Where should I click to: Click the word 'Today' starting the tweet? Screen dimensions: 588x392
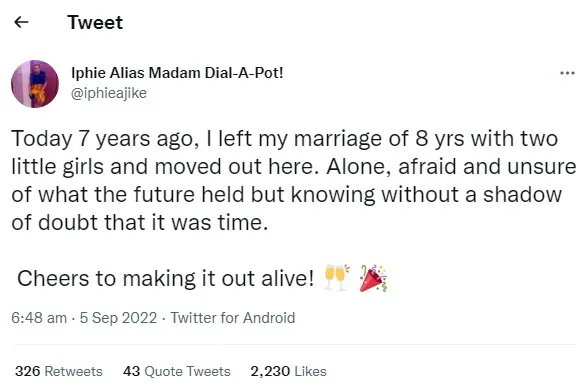pos(41,139)
